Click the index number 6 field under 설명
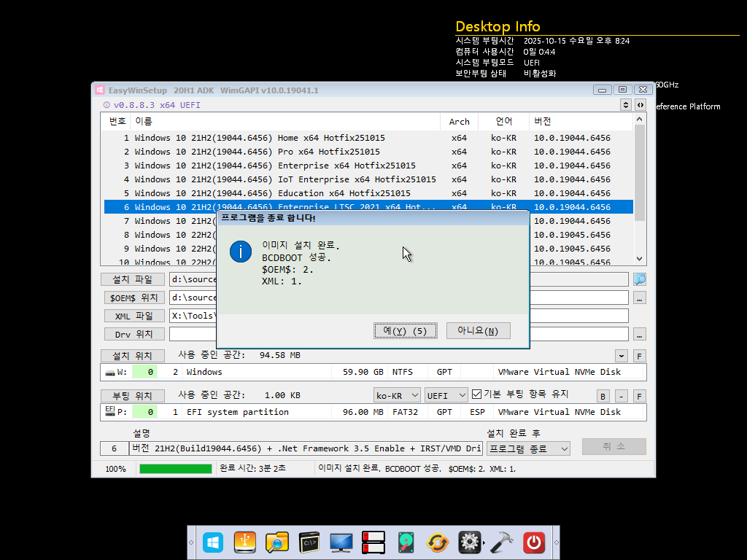 pos(114,448)
